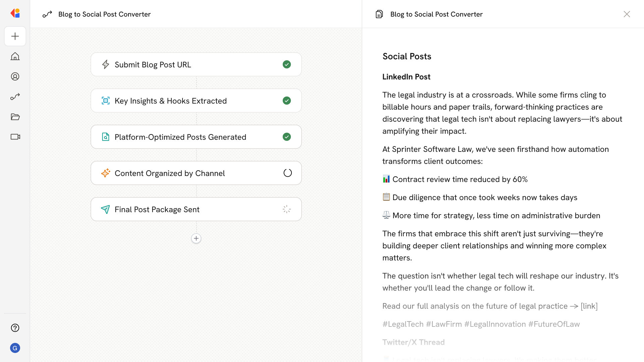This screenshot has height=362, width=644.
Task: Toggle the completion check on Key Insights & Hooks Extracted
Action: point(287,101)
